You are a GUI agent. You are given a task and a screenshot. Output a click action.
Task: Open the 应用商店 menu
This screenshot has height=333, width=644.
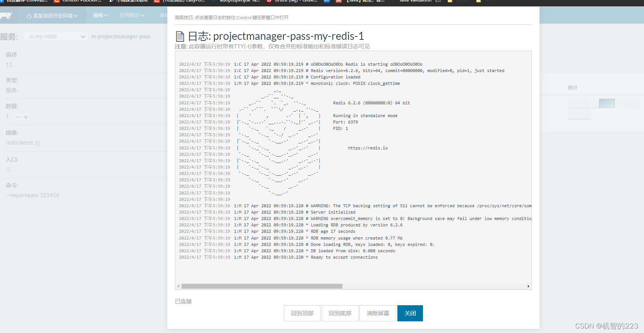[x=132, y=15]
